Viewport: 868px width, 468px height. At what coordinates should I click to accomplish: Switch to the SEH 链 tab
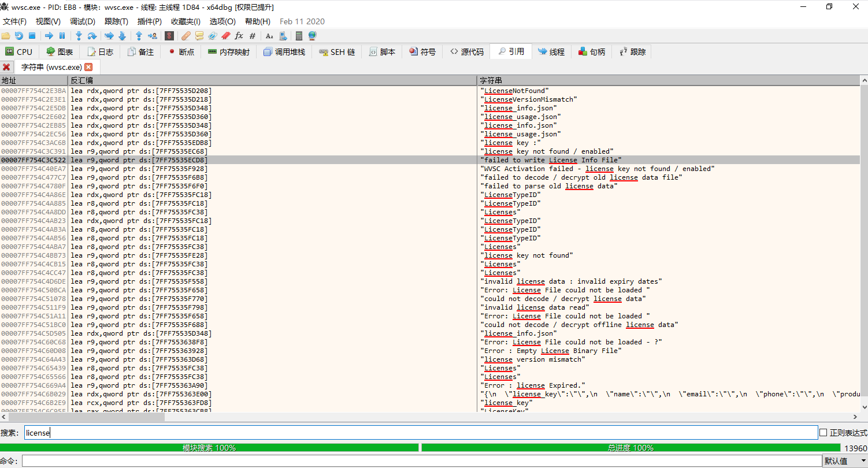[x=337, y=51]
